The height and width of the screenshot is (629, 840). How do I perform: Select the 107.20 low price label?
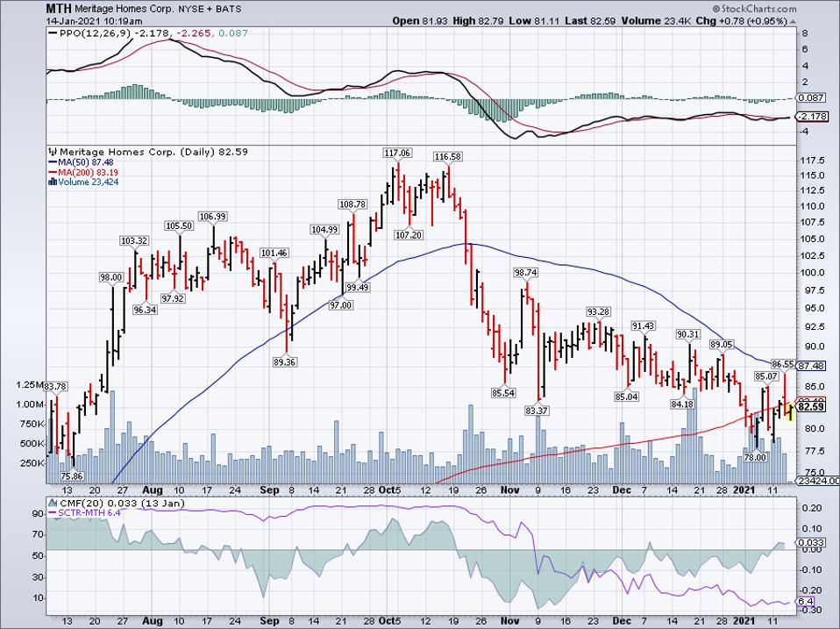coord(409,235)
